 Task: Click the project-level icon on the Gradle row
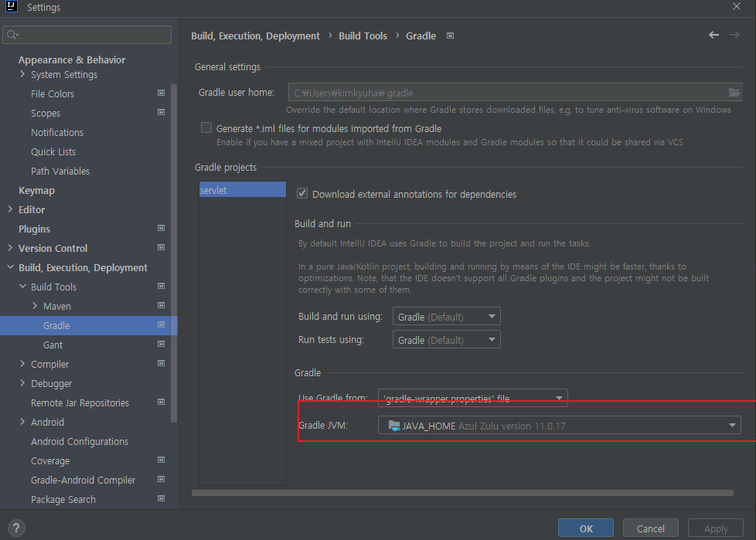tap(161, 324)
